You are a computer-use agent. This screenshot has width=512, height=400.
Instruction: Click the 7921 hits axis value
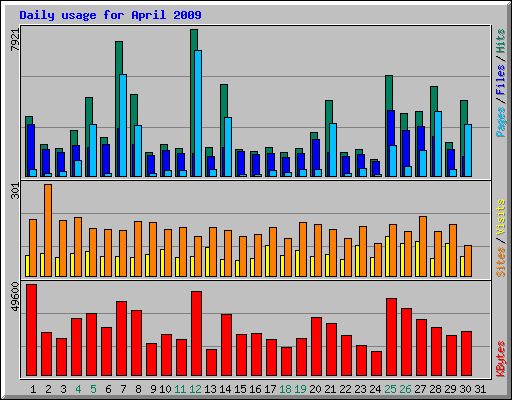(x=15, y=40)
